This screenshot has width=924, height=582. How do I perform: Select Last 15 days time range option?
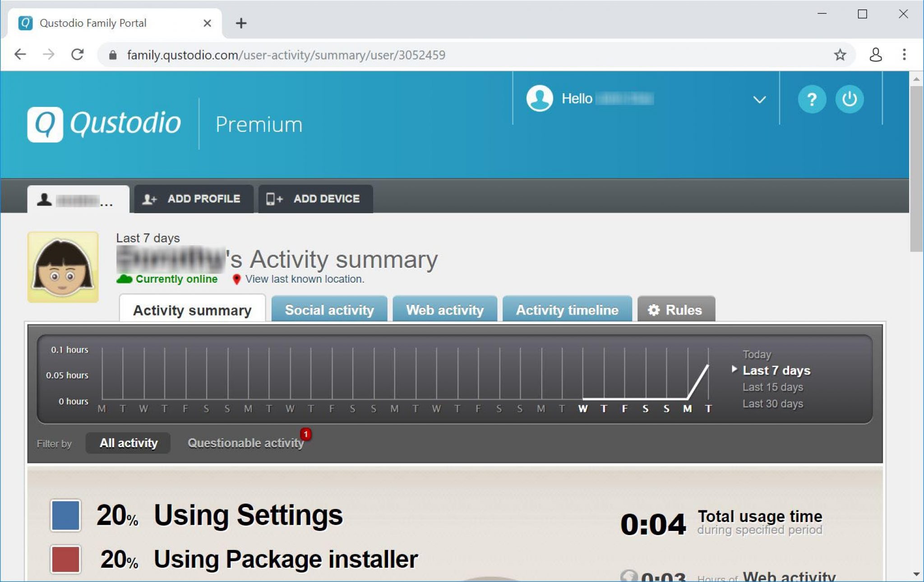pos(774,387)
